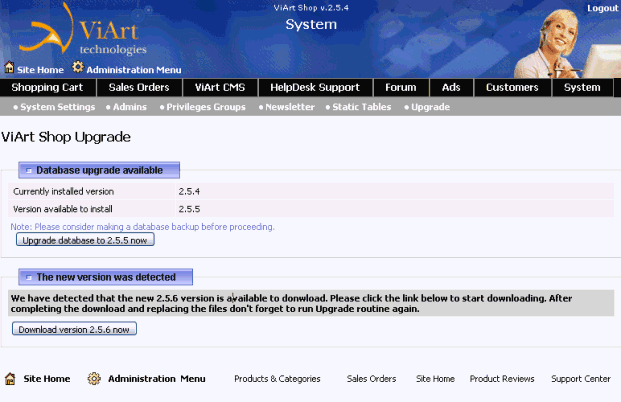Open the HelpDesk Support menu
This screenshot has width=621, height=402.
point(315,87)
